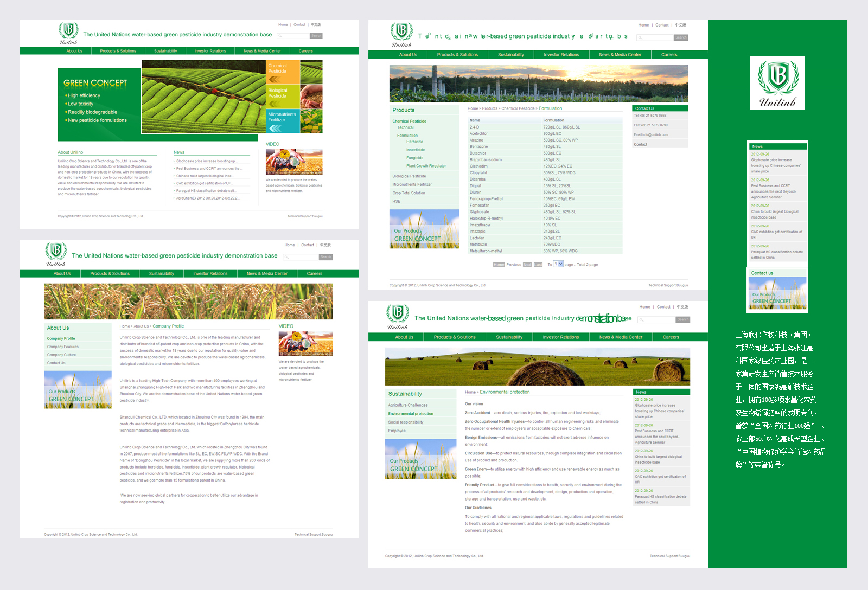868x590 pixels.
Task: Open the AgroChemEx 2012 news item
Action: [207, 198]
